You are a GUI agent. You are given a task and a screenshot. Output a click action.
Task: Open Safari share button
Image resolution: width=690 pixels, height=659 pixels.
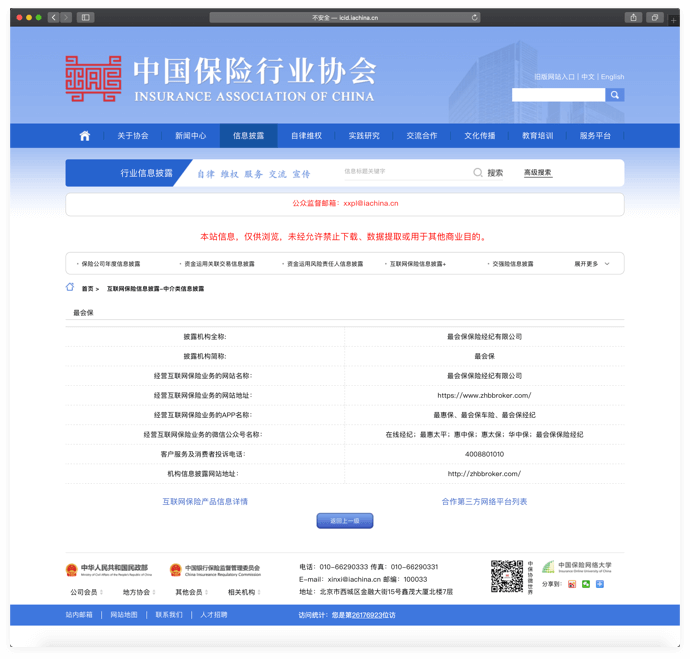pyautogui.click(x=633, y=18)
